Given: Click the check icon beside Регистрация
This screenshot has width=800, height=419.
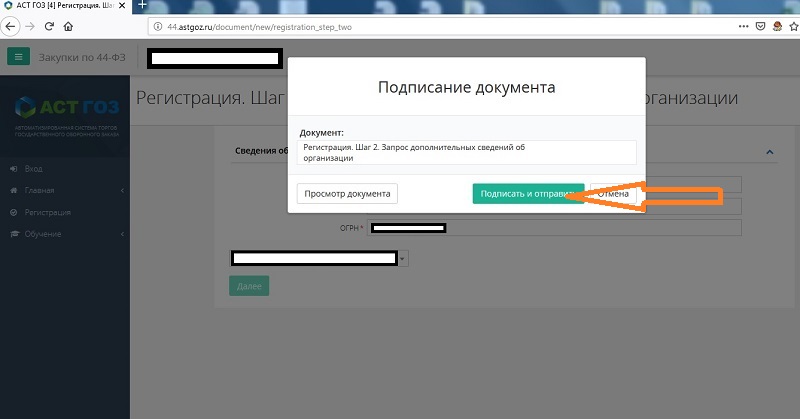Looking at the screenshot, I should click(14, 212).
